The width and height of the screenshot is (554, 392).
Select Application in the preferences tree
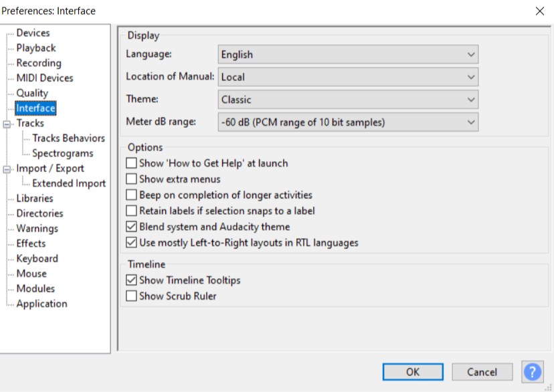click(41, 304)
